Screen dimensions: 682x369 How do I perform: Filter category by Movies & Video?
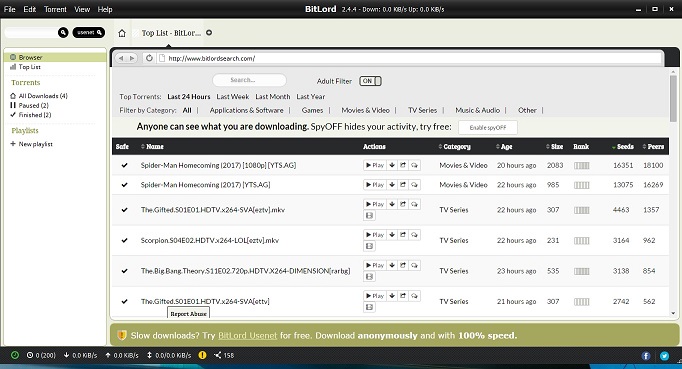[365, 110]
